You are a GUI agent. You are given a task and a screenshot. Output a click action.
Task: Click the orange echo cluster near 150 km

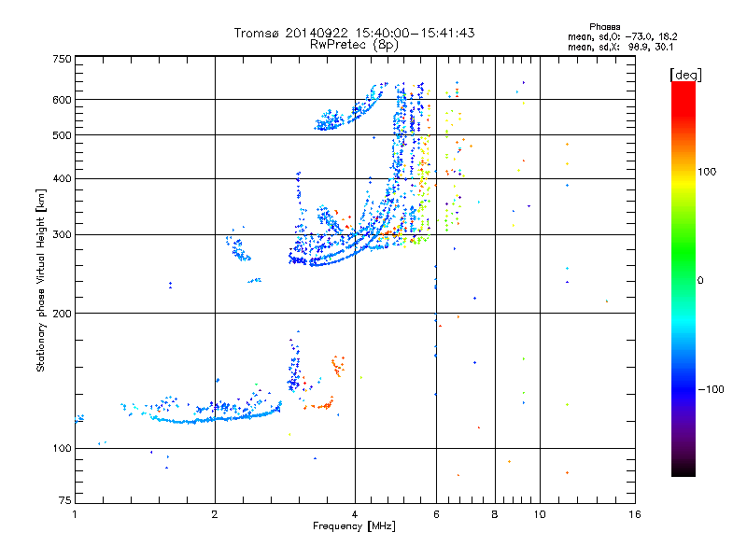click(x=338, y=366)
